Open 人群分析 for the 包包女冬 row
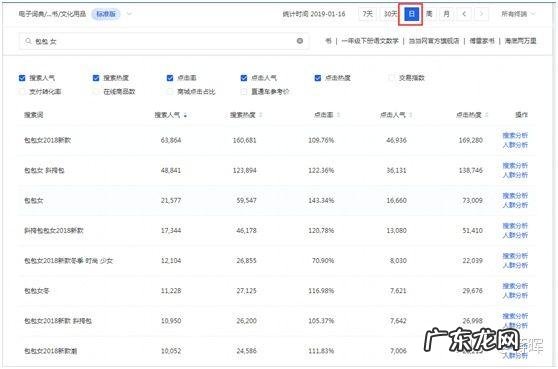 pyautogui.click(x=515, y=296)
